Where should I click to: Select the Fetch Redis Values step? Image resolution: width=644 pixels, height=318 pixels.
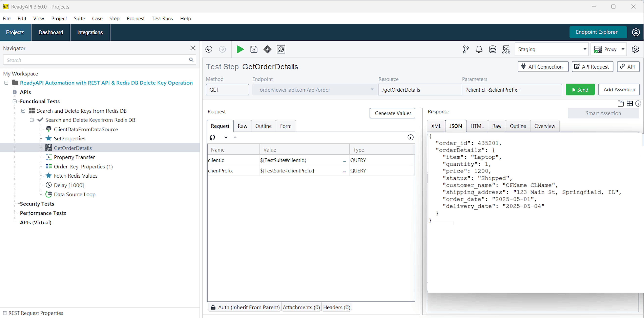[75, 176]
